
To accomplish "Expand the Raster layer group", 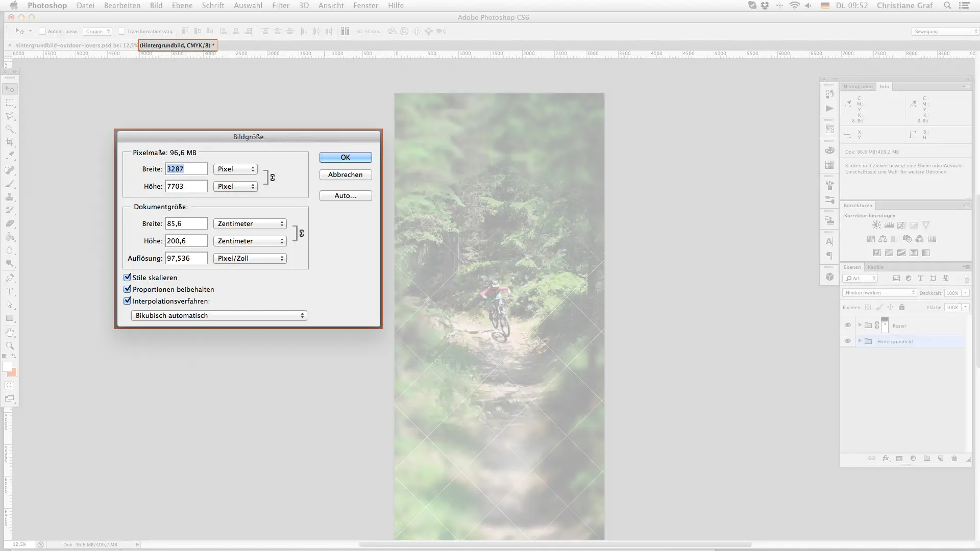I will [860, 325].
